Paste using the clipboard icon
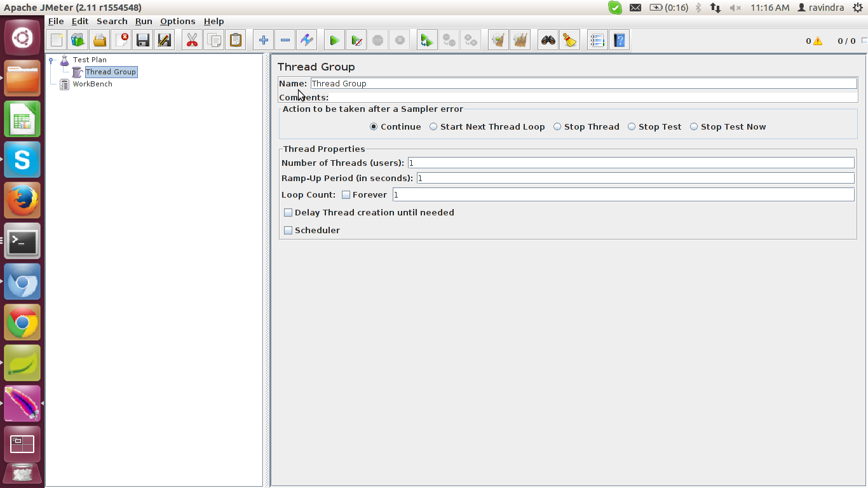 [x=236, y=41]
